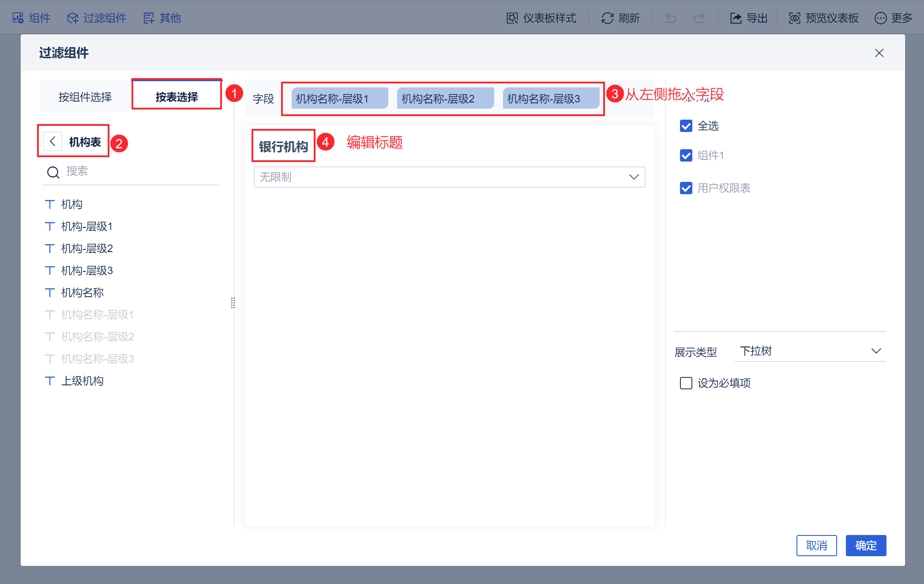Switch to 按组件选择 tab
Screen dimensions: 924x584
(85, 97)
